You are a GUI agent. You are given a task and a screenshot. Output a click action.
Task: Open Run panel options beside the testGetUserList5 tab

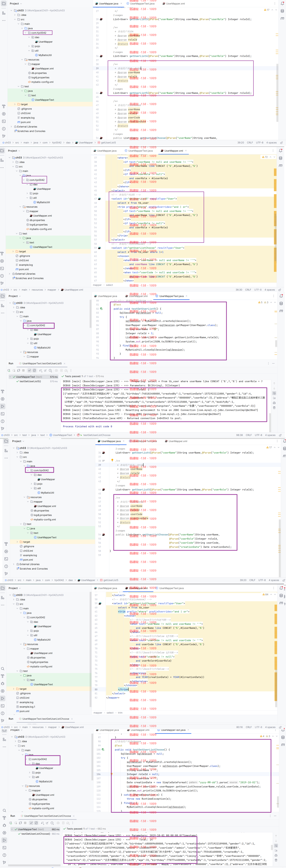click(268, 364)
